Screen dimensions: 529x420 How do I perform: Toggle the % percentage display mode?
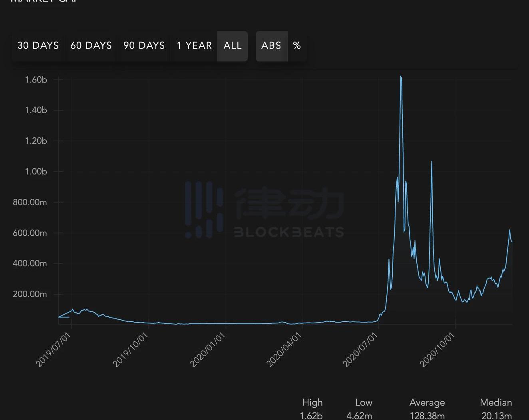297,46
